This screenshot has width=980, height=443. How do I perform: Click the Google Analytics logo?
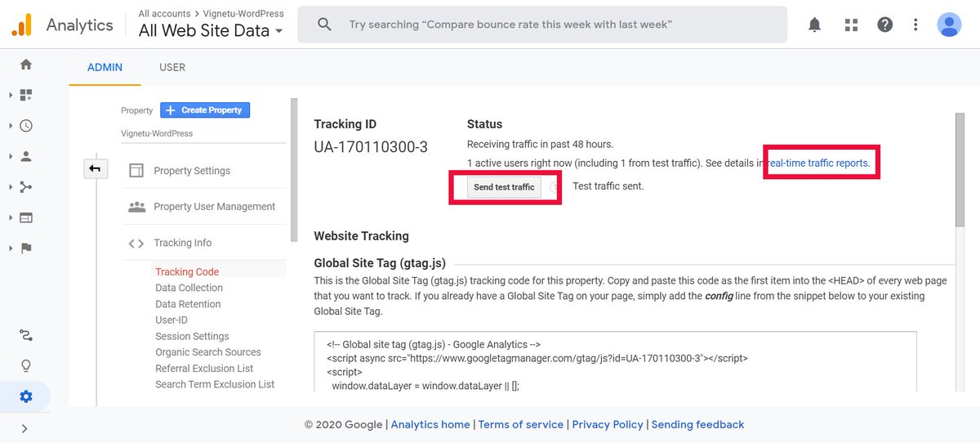[x=22, y=25]
